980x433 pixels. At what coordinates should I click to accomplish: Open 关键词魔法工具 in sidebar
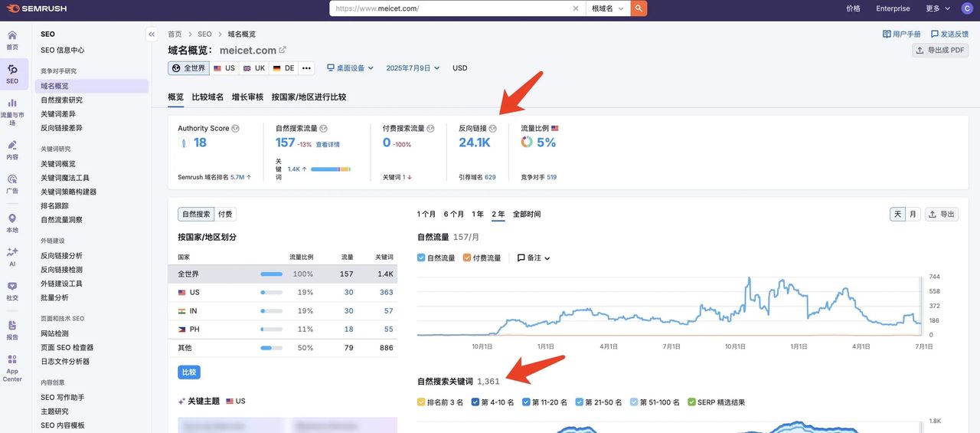pyautogui.click(x=65, y=178)
